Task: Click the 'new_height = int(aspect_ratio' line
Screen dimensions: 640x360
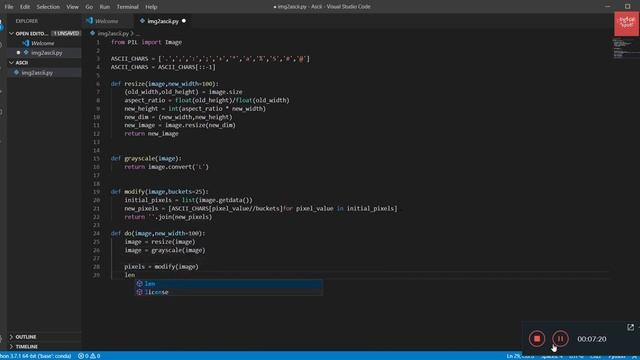Action: [195, 109]
